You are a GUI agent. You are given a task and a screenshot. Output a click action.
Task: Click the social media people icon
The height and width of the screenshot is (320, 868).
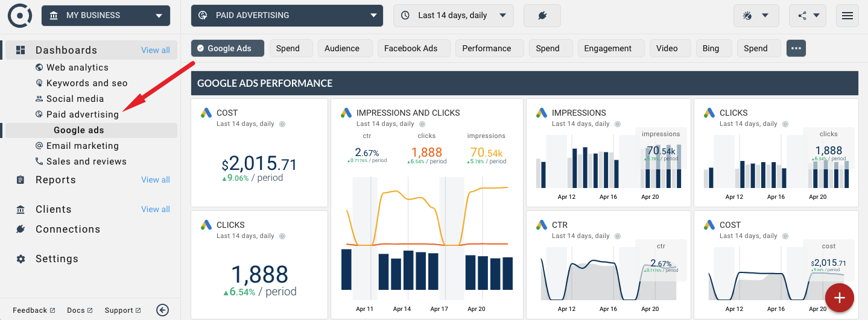coord(39,99)
